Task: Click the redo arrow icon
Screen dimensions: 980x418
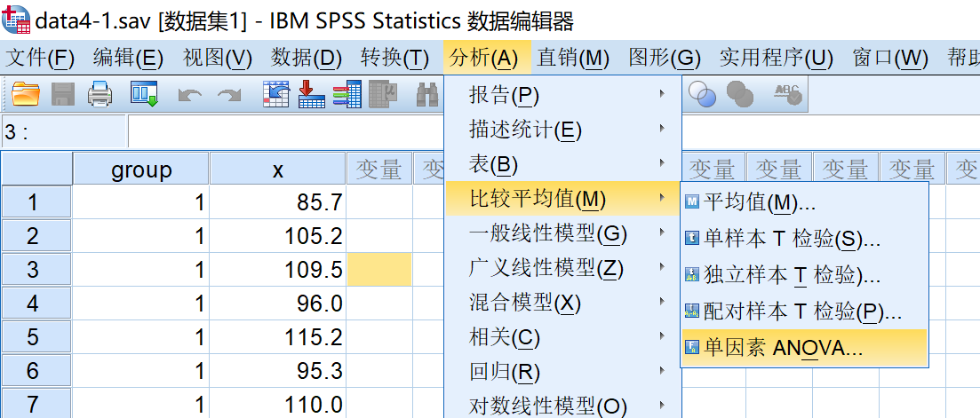Action: click(229, 94)
